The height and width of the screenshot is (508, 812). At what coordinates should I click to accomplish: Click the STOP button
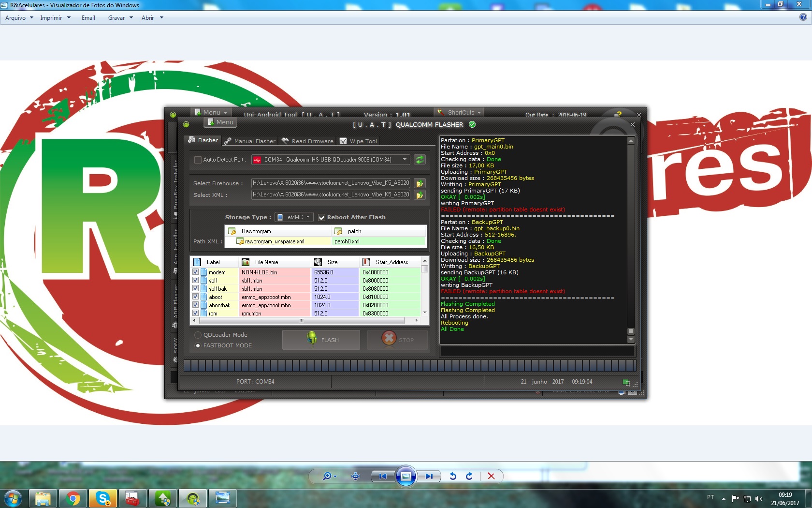tap(398, 340)
